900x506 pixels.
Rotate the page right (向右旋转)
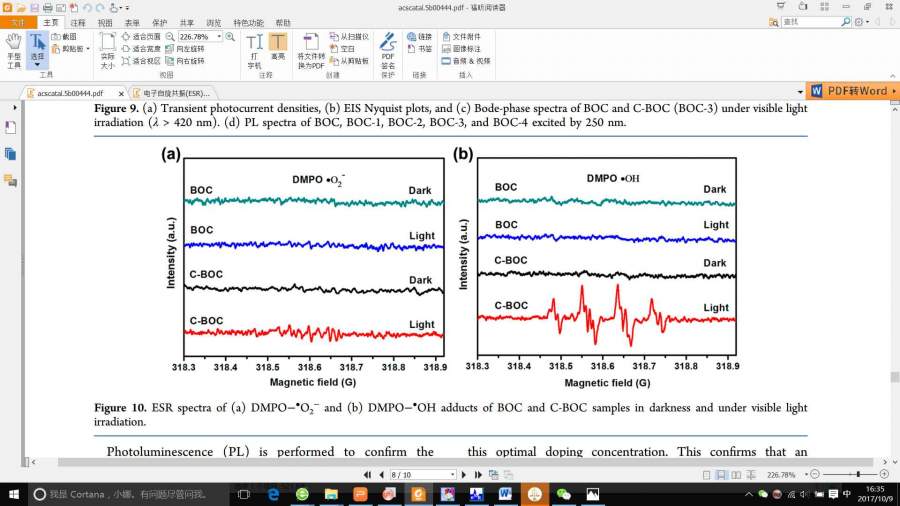(185, 61)
